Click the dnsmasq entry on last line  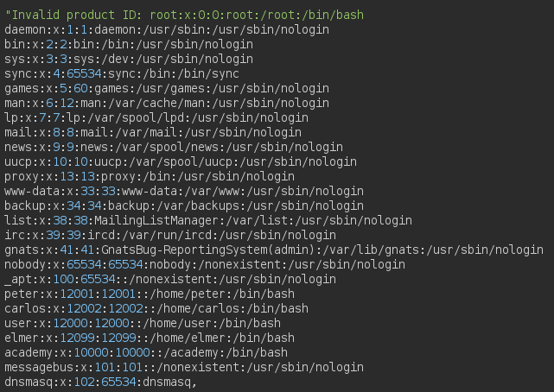click(101, 382)
